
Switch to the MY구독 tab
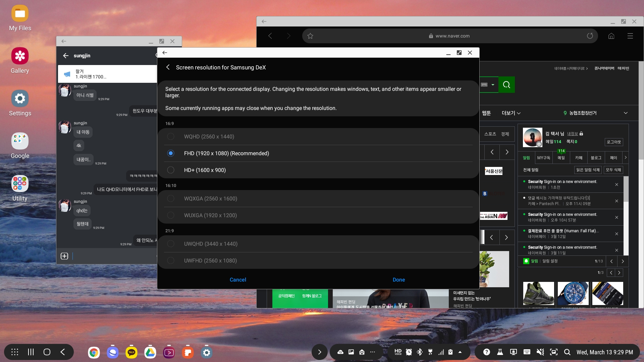point(543,158)
